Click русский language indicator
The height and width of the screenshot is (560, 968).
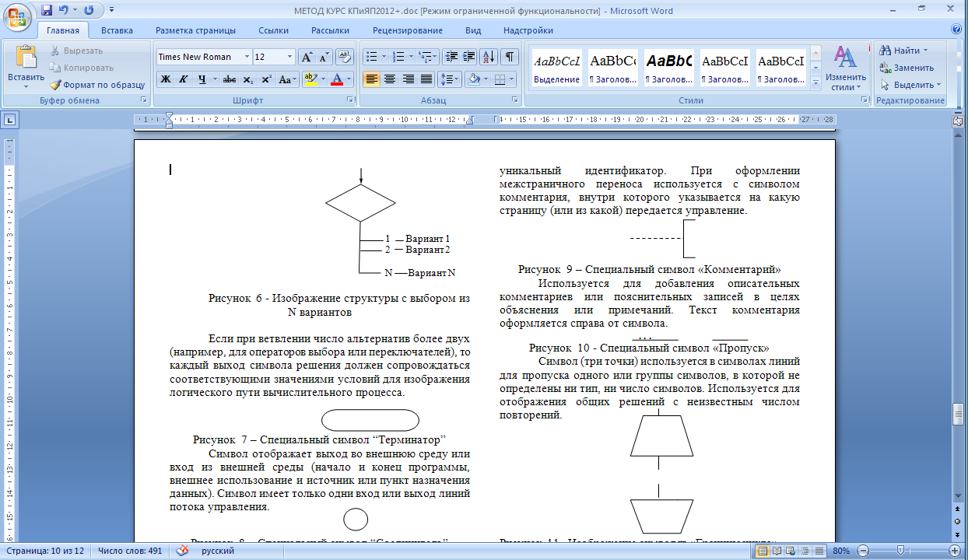(219, 551)
